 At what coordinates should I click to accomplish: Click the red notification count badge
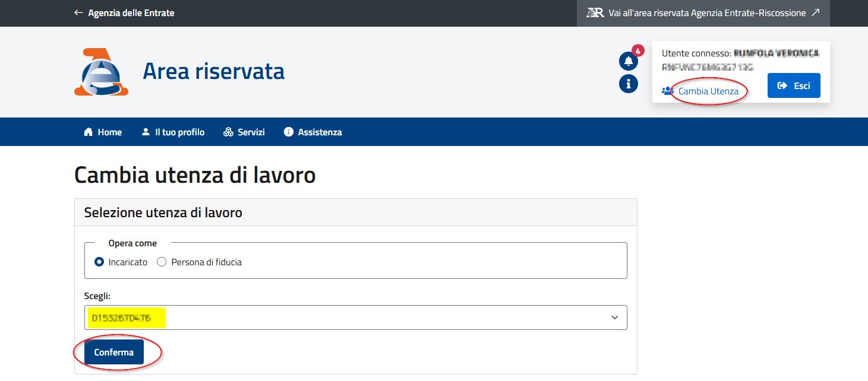point(637,50)
